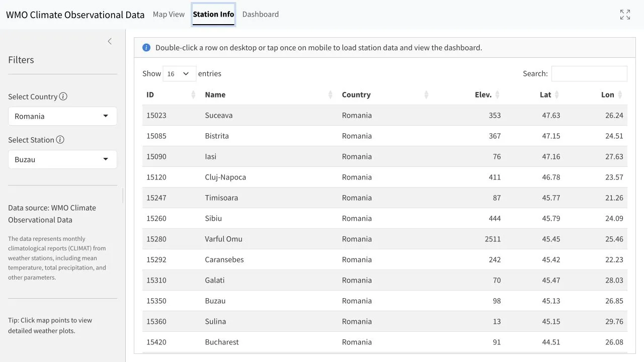Screen dimensions: 644x362
Task: Sort the table by Lat column arrows
Action: coord(557,95)
